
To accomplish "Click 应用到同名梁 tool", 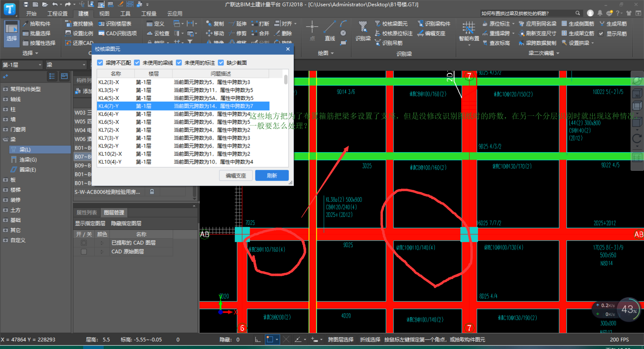I will click(538, 24).
